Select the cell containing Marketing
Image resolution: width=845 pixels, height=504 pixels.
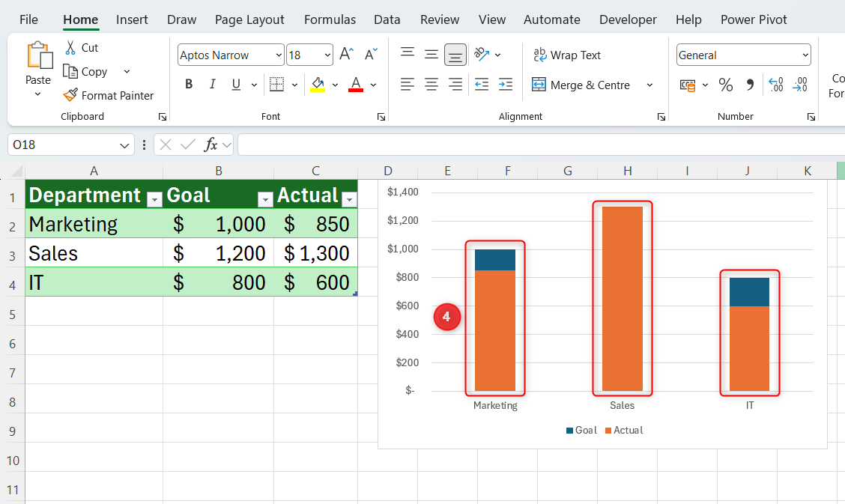(94, 224)
